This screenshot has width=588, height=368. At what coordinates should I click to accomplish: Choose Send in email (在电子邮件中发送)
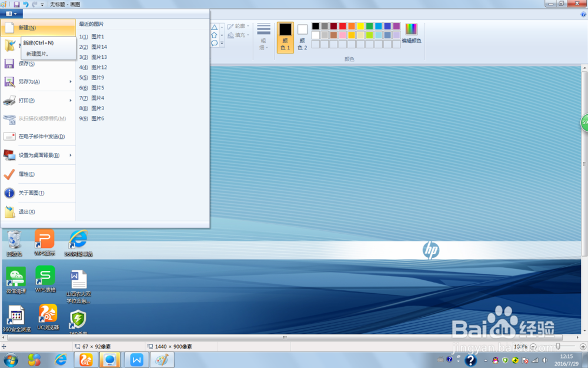(38, 137)
